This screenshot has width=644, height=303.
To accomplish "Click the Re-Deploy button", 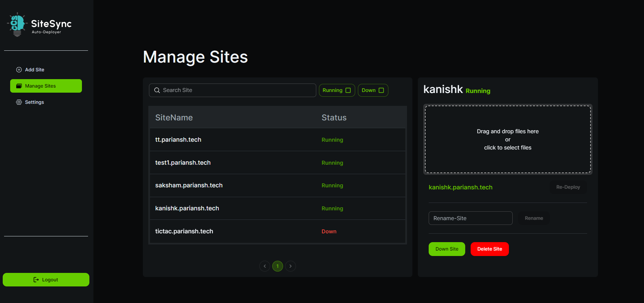I will pyautogui.click(x=568, y=187).
